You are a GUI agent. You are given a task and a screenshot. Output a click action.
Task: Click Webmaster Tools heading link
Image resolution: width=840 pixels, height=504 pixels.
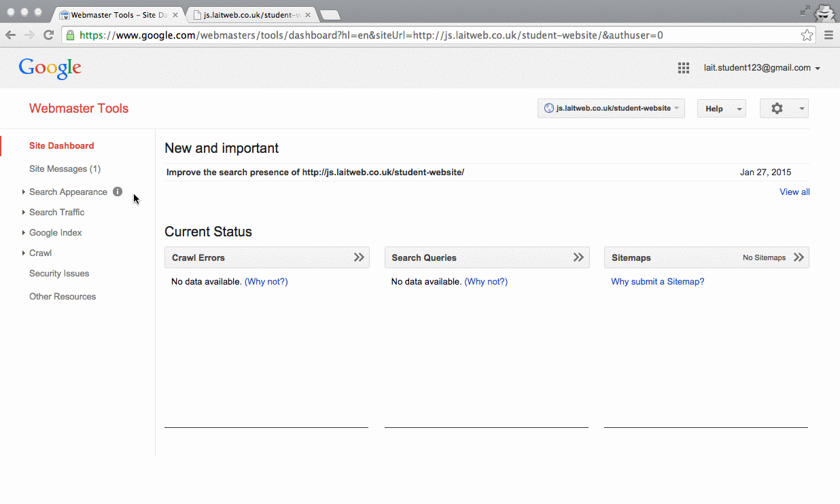click(x=79, y=109)
